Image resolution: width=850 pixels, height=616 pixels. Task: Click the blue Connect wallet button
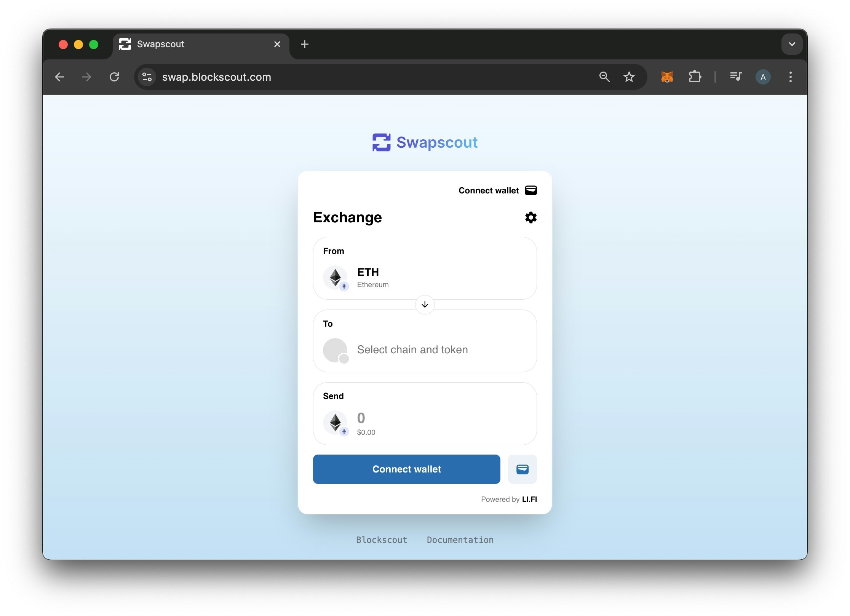[407, 469]
